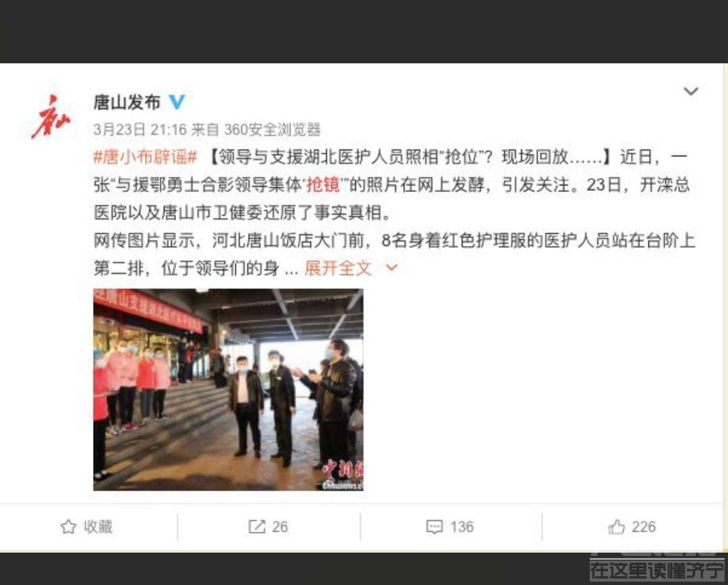Click the post timestamp 3月23日 21:16

tap(140, 129)
